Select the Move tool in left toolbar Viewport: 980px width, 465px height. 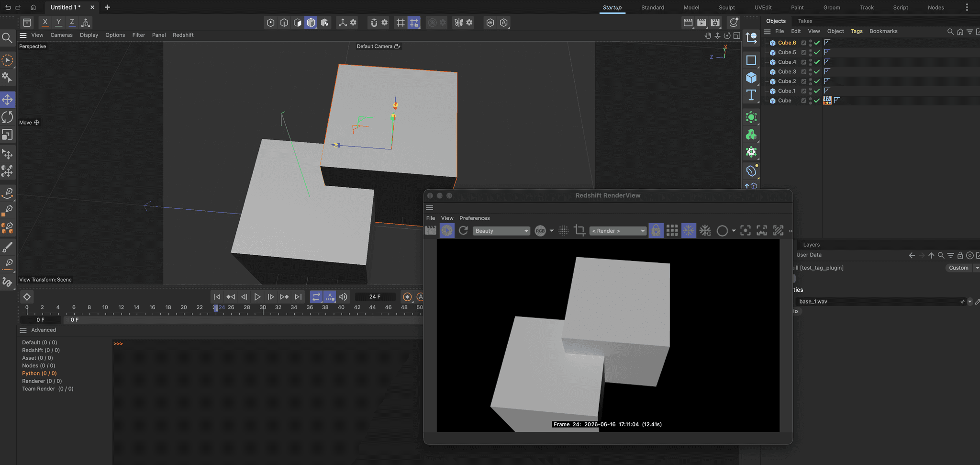8,100
